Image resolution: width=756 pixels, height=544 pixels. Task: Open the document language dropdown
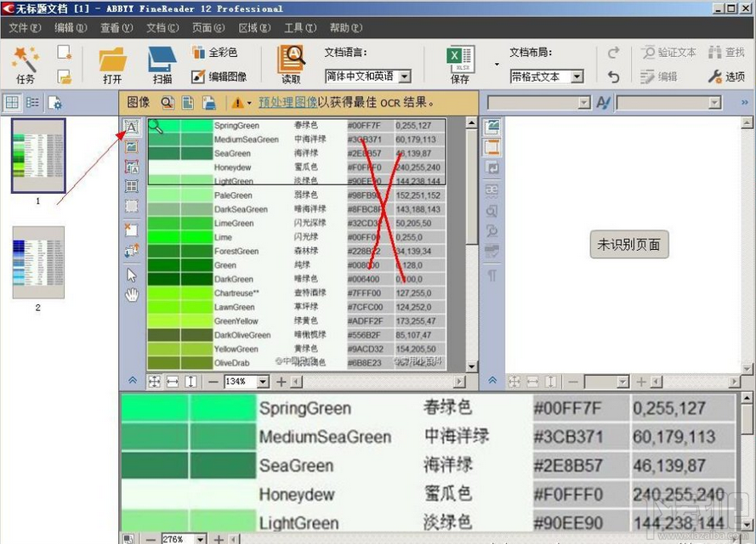pyautogui.click(x=402, y=76)
